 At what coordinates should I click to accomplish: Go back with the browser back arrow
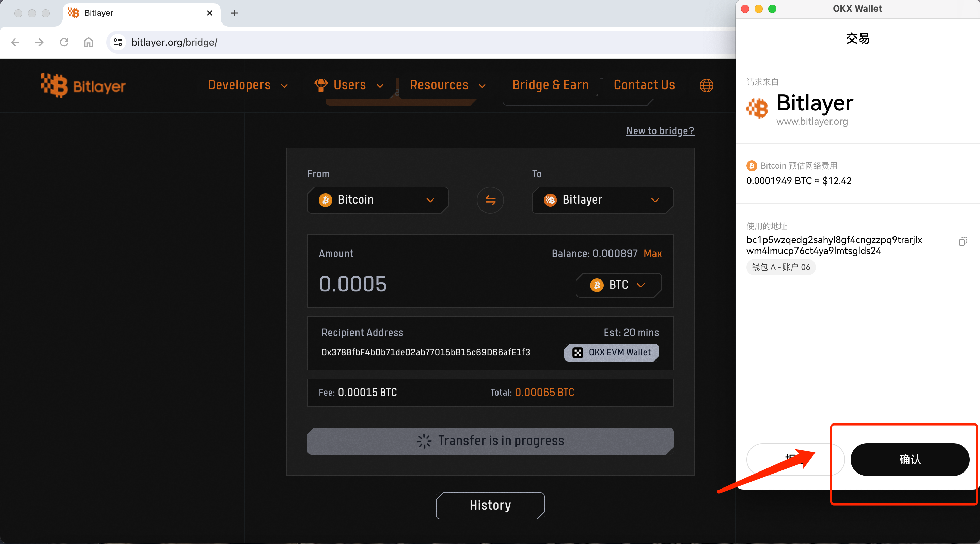[15, 42]
